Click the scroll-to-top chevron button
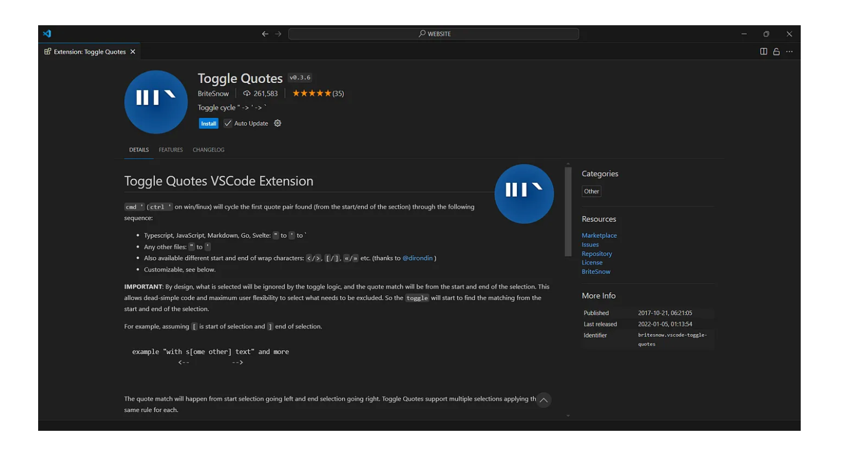This screenshot has width=868, height=451. 543,400
